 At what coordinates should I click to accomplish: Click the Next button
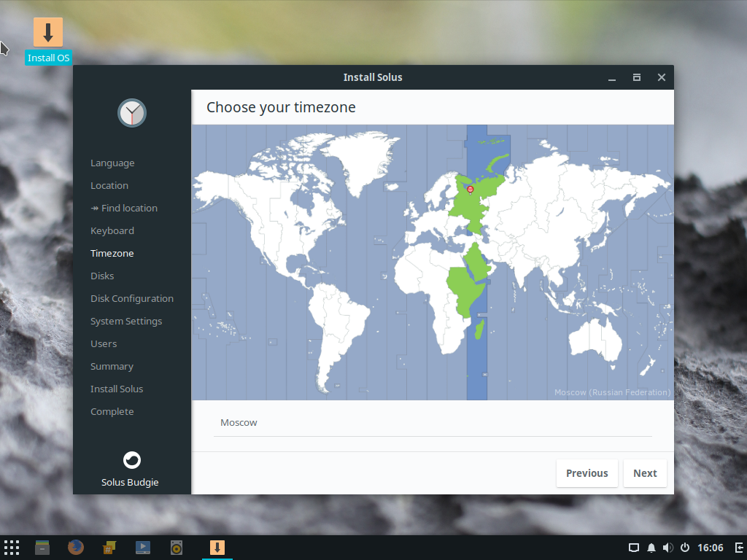click(x=645, y=473)
